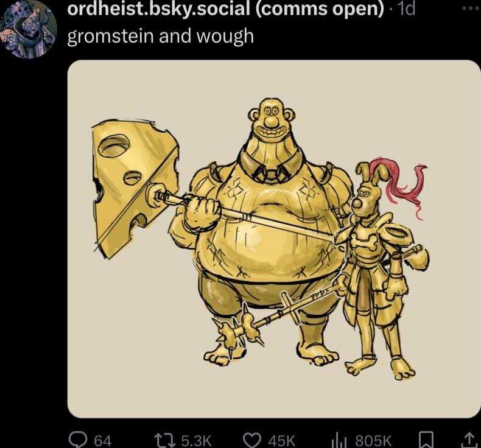481x448 pixels.
Task: Click the 805K views count
Action: click(373, 441)
